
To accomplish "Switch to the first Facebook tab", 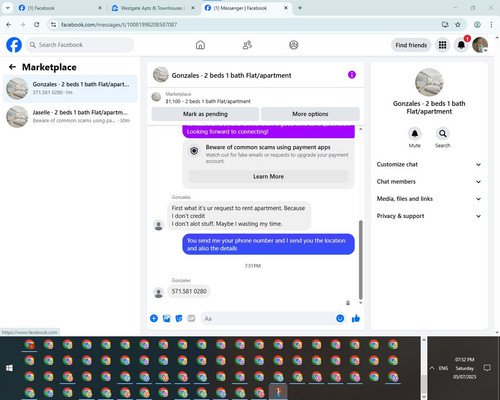I will tap(60, 8).
